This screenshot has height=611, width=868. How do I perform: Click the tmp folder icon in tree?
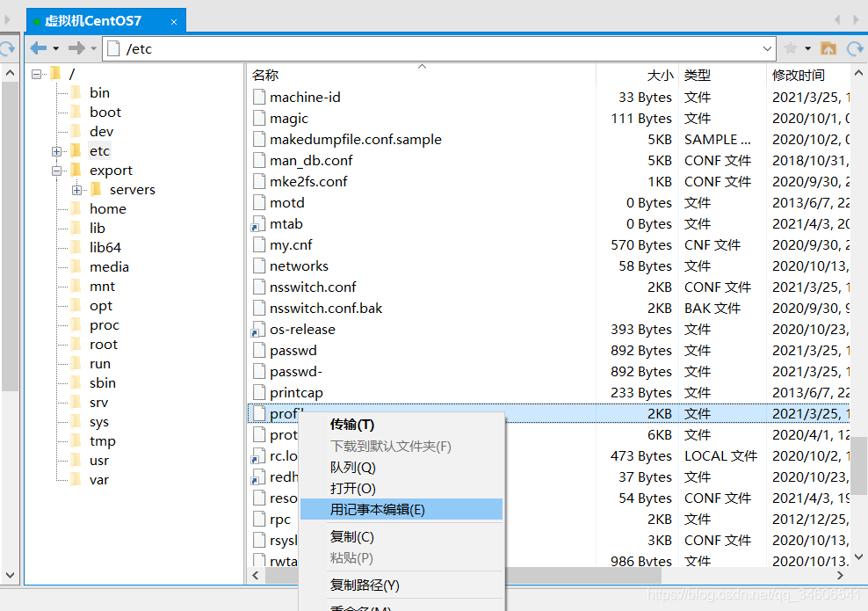(x=76, y=441)
